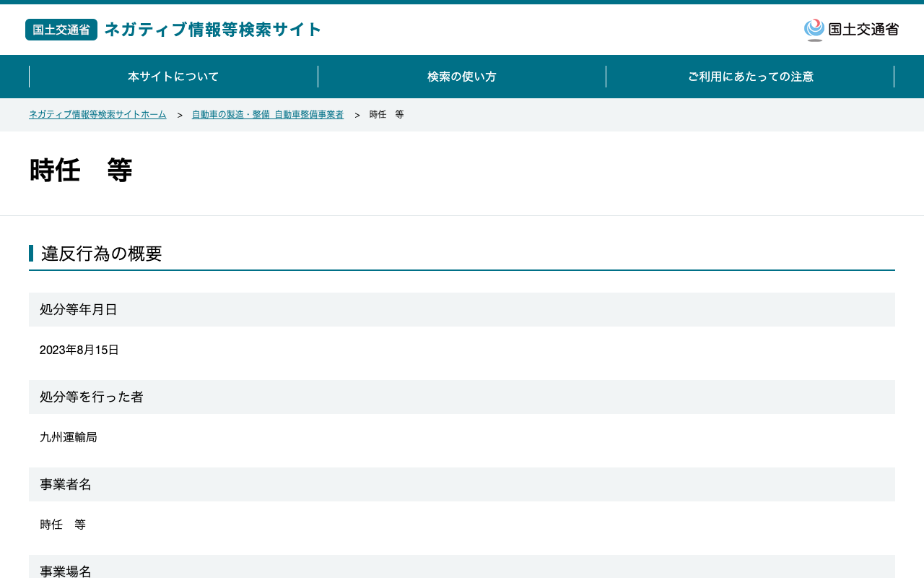Click the 九州運輸局 value text
The image size is (924, 578).
point(69,438)
